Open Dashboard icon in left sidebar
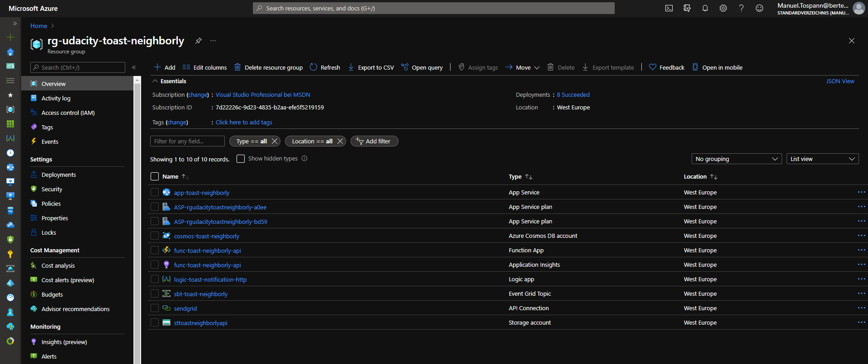 pos(10,66)
